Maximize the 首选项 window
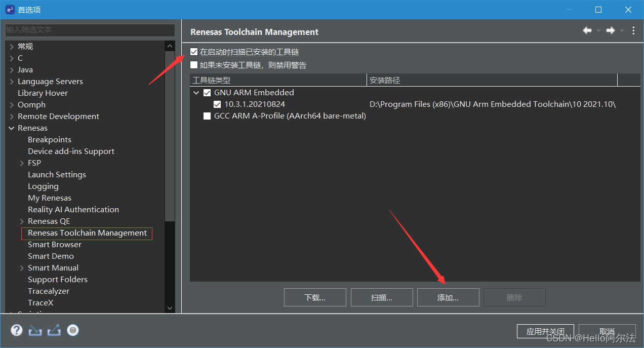The width and height of the screenshot is (644, 348). [598, 10]
